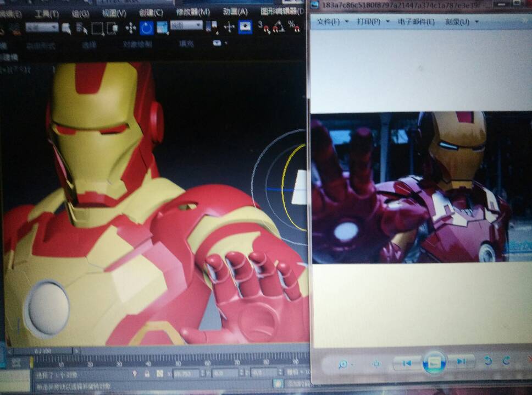532x395 pixels.
Task: Switch to the 填充 ribbon tab
Action: 186,44
